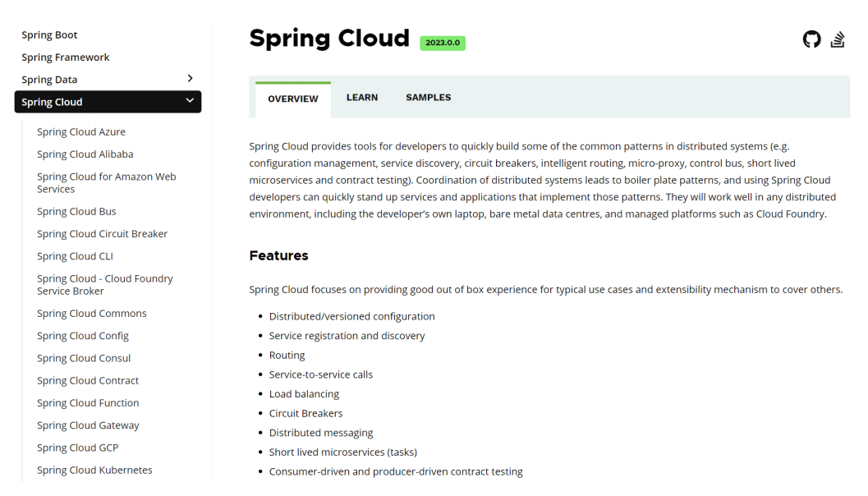The image size is (868, 496).
Task: Open Spring Cloud Config
Action: tap(83, 336)
